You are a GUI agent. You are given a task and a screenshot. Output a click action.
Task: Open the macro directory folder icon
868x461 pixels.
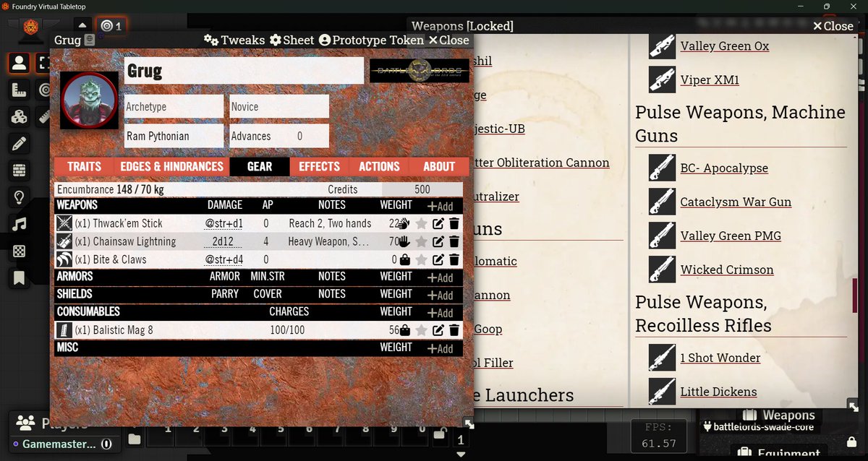(x=135, y=439)
